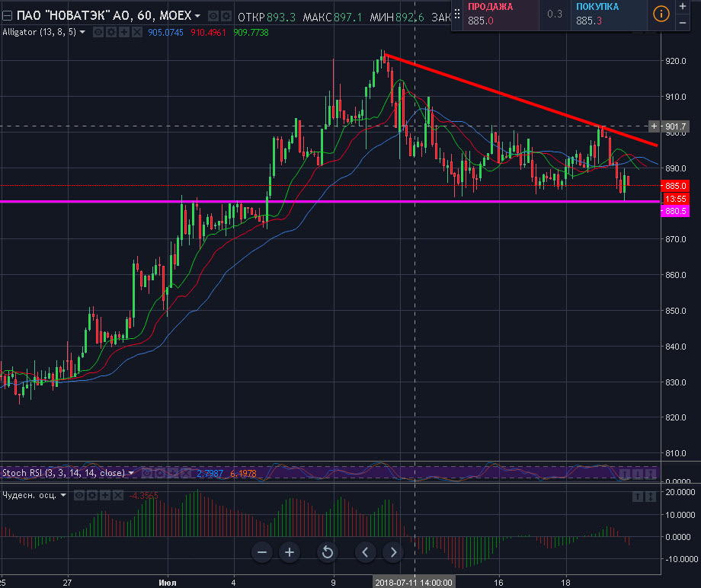Screen dimensions: 701x588
Task: Click the Alligator red value 910.4961
Action: point(208,33)
